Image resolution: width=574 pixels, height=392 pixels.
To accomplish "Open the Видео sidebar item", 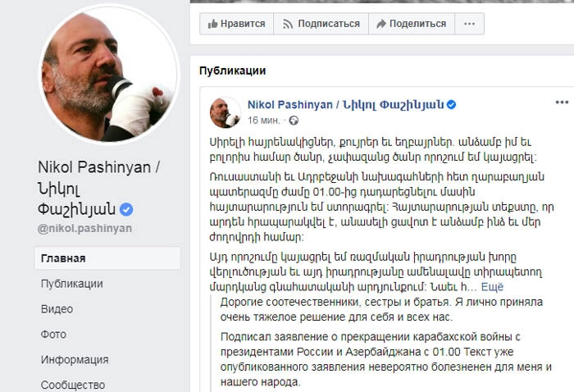I will pyautogui.click(x=57, y=309).
